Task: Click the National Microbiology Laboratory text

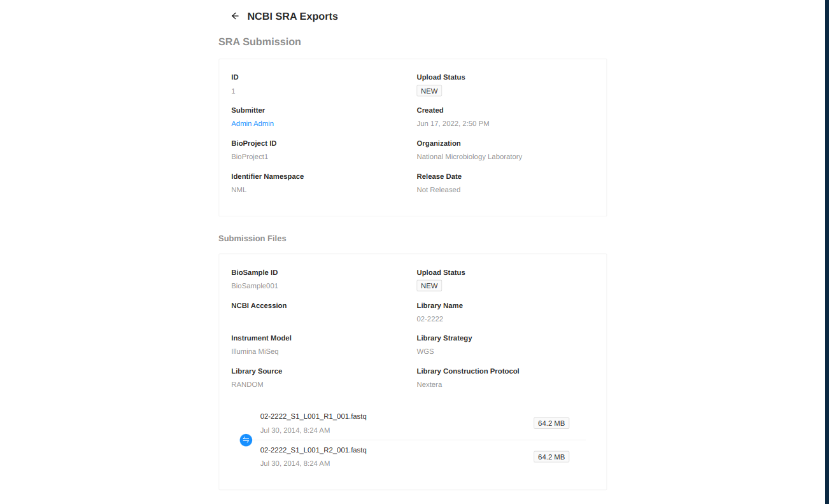Action: tap(469, 157)
